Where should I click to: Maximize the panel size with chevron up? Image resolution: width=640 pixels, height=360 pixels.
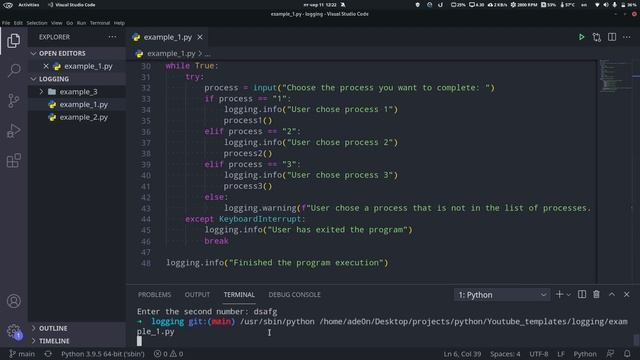pos(612,294)
